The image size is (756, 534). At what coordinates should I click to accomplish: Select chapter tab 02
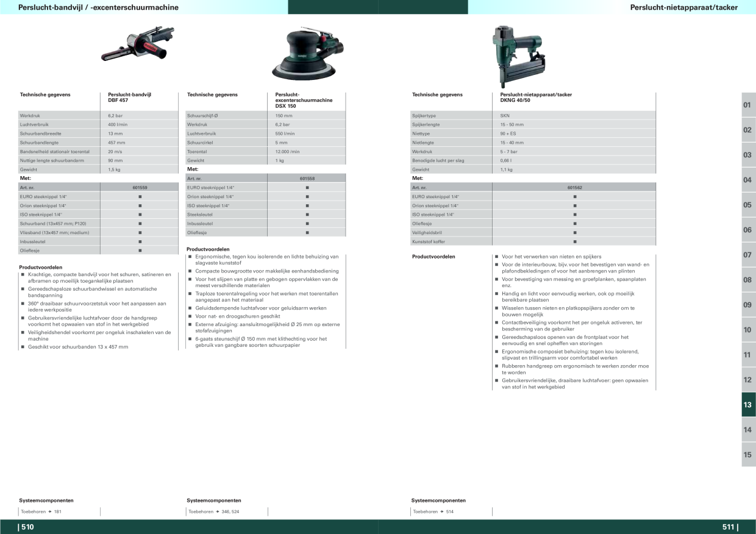click(748, 130)
